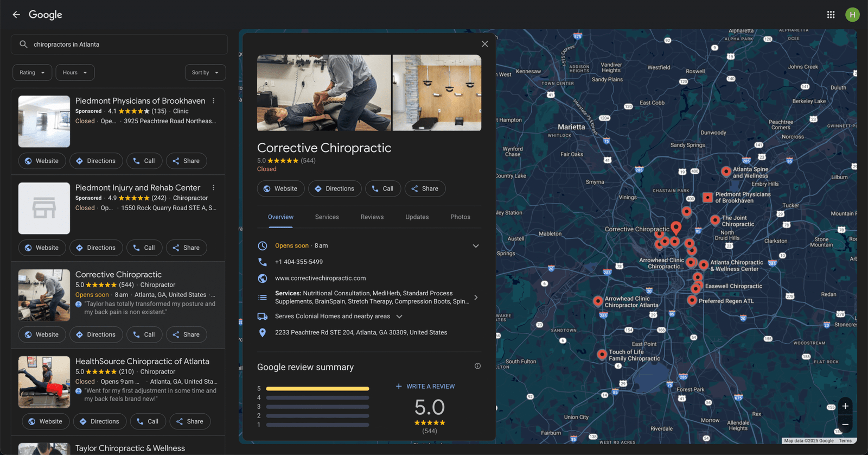Select the Piedmont Physicians of Brookhaven map marker
The image size is (868, 455).
point(707,198)
